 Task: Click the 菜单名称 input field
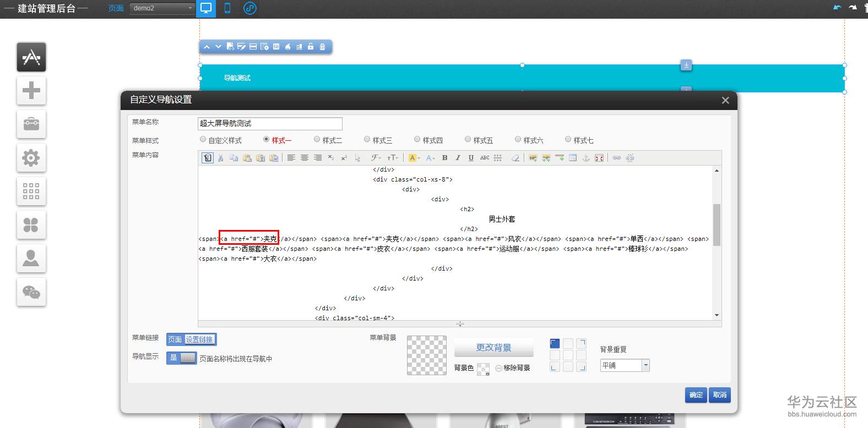pos(270,123)
